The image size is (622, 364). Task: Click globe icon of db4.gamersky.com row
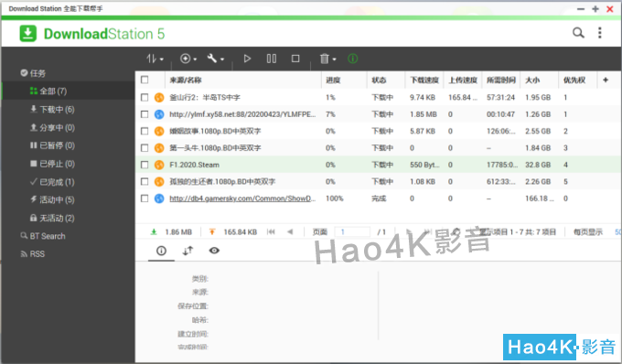(159, 198)
